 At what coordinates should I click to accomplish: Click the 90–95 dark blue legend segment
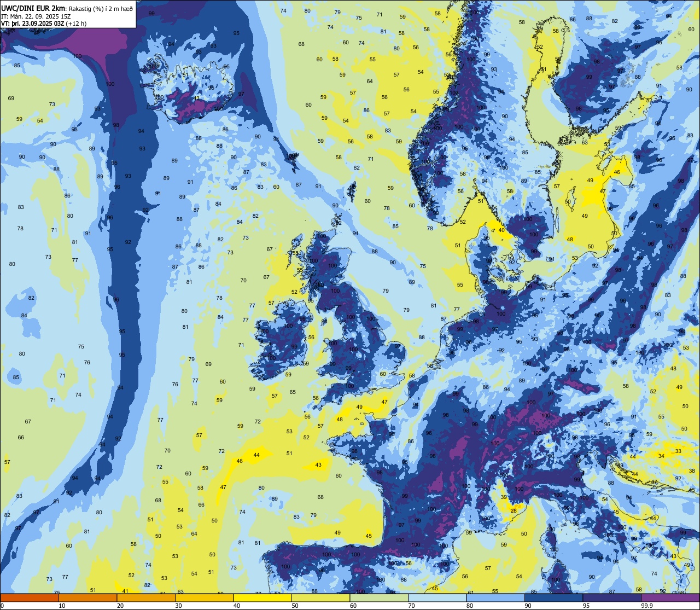[553, 597]
